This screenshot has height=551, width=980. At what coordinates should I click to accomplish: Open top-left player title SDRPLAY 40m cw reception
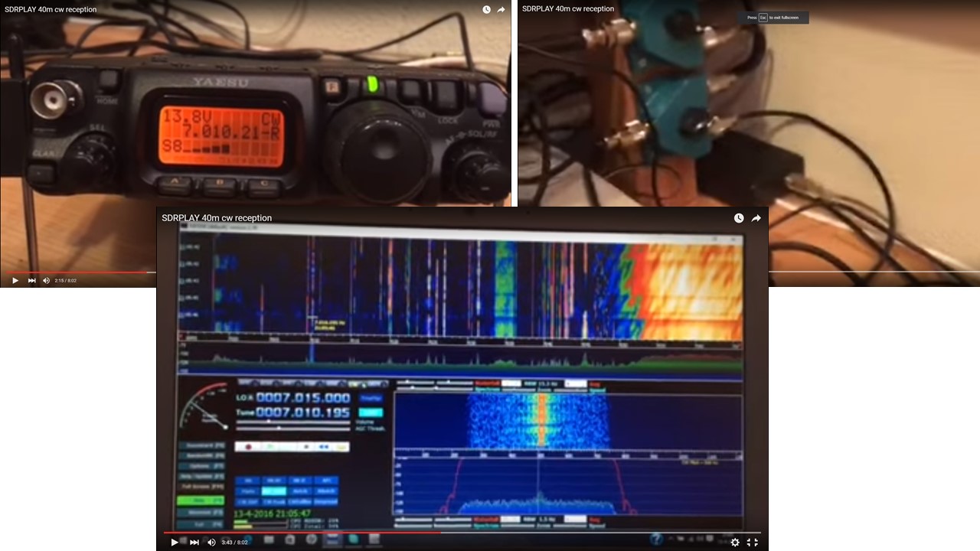(x=51, y=9)
